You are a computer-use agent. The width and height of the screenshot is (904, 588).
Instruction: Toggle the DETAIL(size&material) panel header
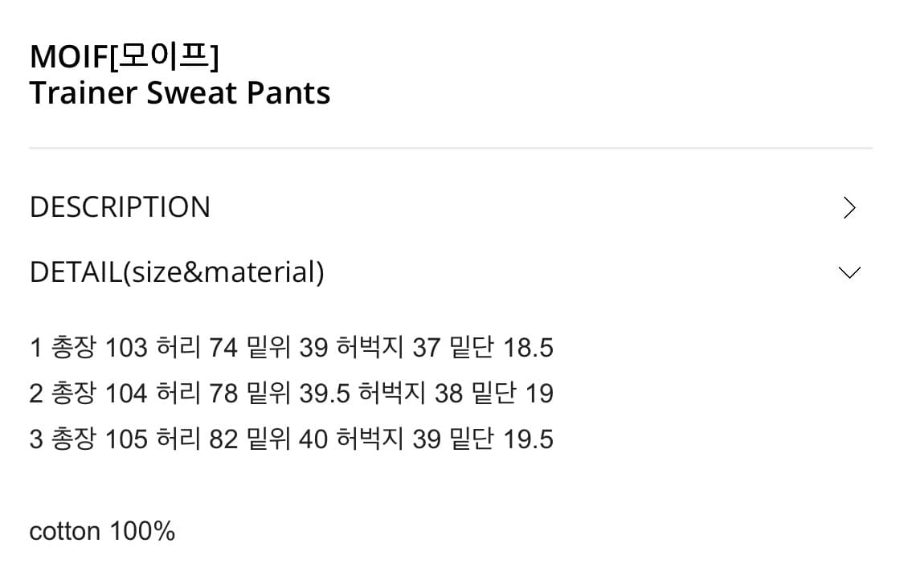point(177,272)
